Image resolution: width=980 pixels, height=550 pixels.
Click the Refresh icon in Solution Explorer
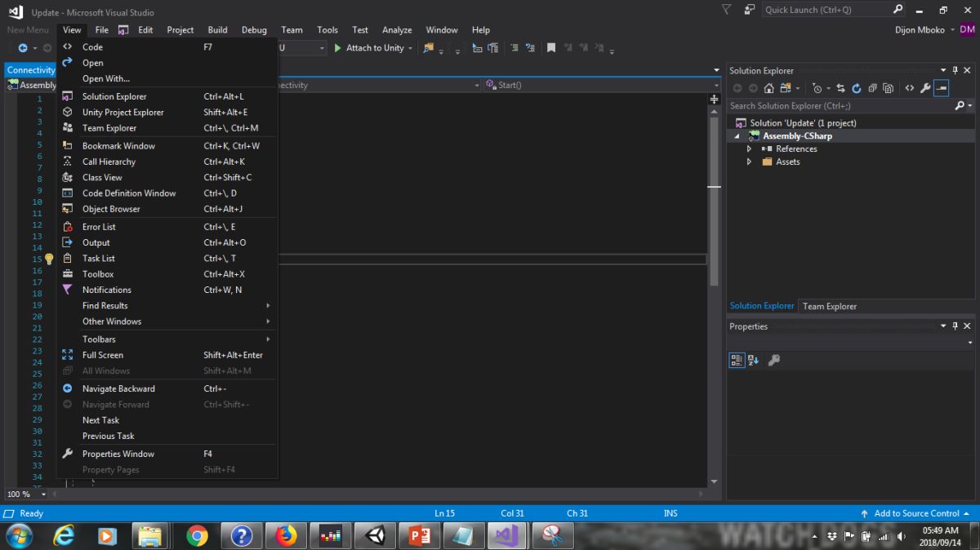coord(857,88)
